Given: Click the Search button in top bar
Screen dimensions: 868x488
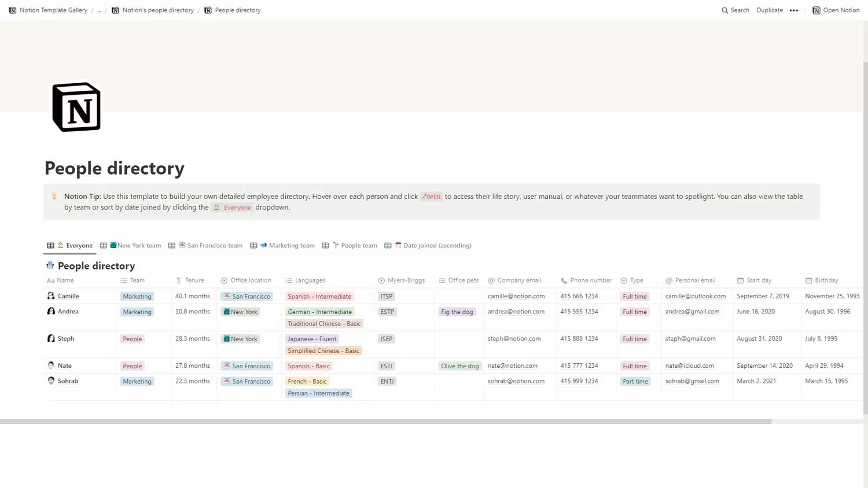Looking at the screenshot, I should (x=735, y=10).
